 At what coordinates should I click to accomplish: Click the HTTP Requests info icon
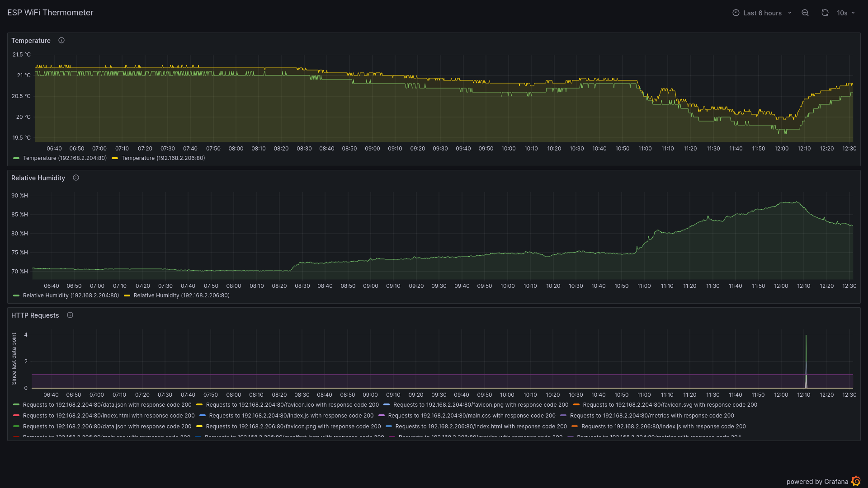tap(70, 315)
